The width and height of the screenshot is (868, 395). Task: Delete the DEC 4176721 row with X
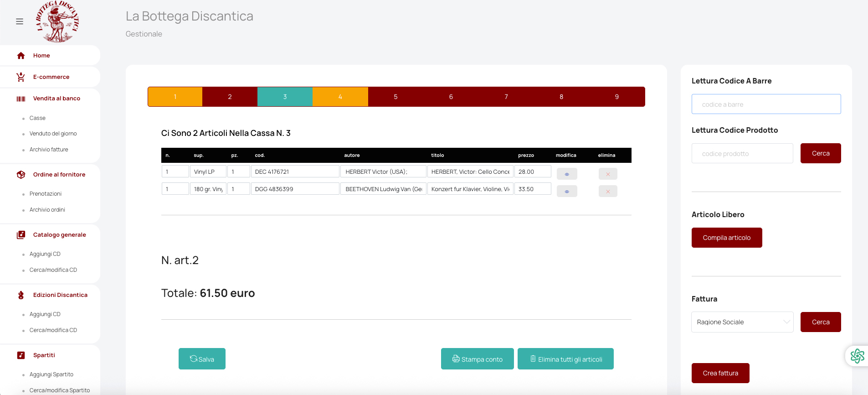point(608,174)
